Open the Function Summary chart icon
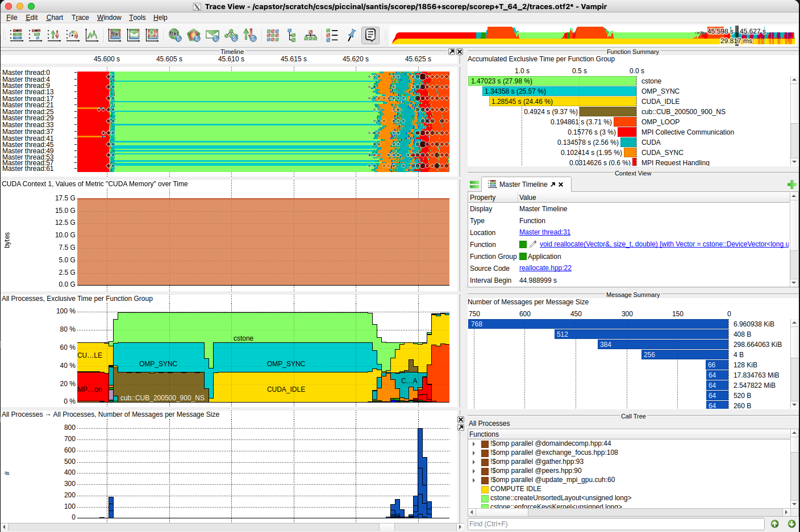800x532 pixels. [175, 35]
